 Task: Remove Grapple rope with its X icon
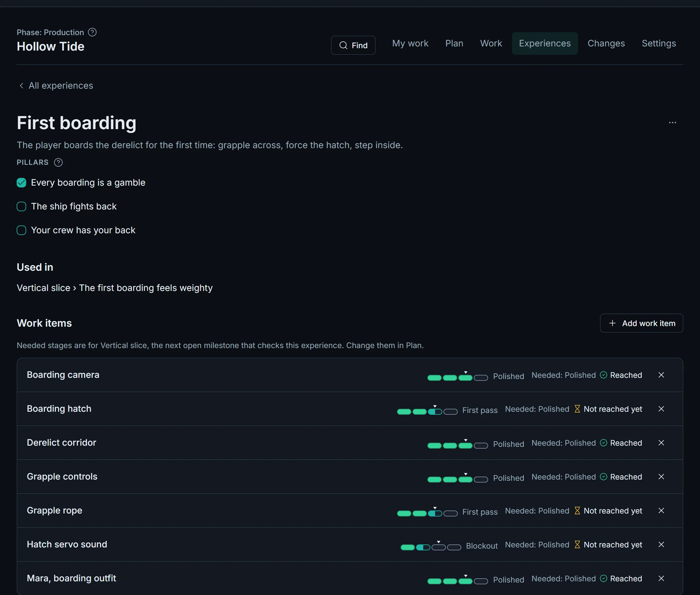pos(661,511)
